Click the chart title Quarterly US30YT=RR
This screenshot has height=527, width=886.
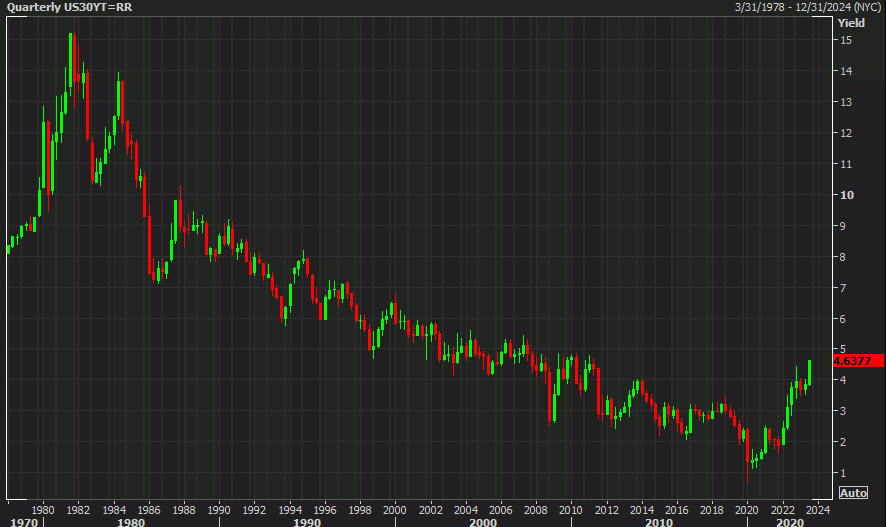pyautogui.click(x=70, y=7)
